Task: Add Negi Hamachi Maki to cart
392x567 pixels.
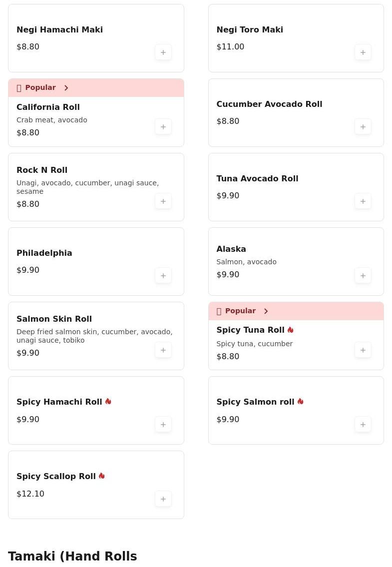Action: coord(163,52)
